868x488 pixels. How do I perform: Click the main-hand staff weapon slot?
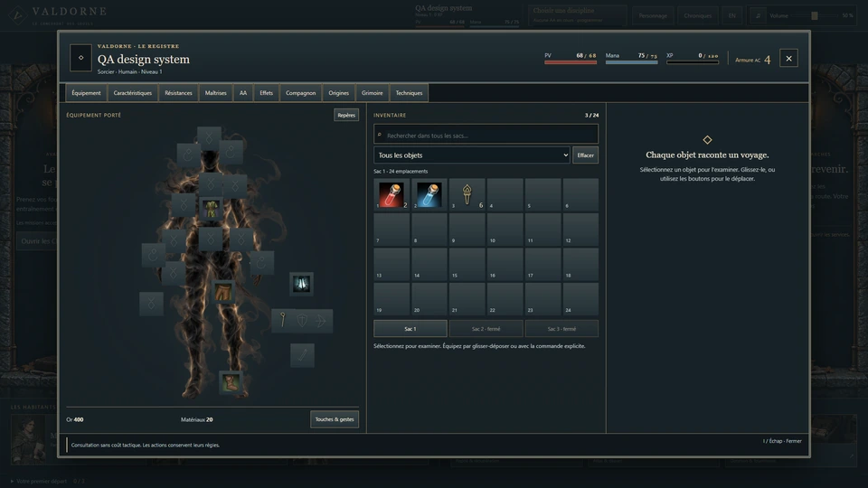[282, 320]
